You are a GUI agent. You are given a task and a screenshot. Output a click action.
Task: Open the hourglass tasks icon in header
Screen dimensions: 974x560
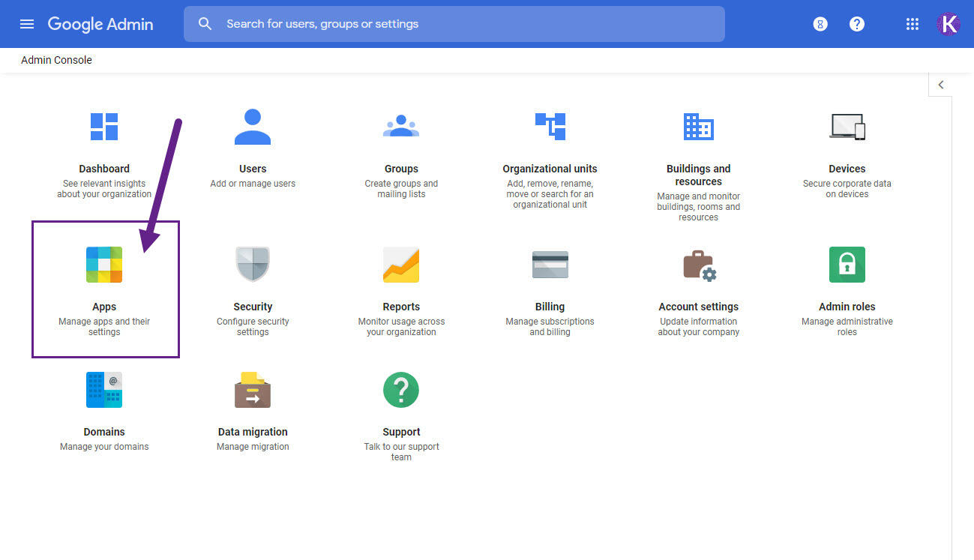[x=820, y=24]
